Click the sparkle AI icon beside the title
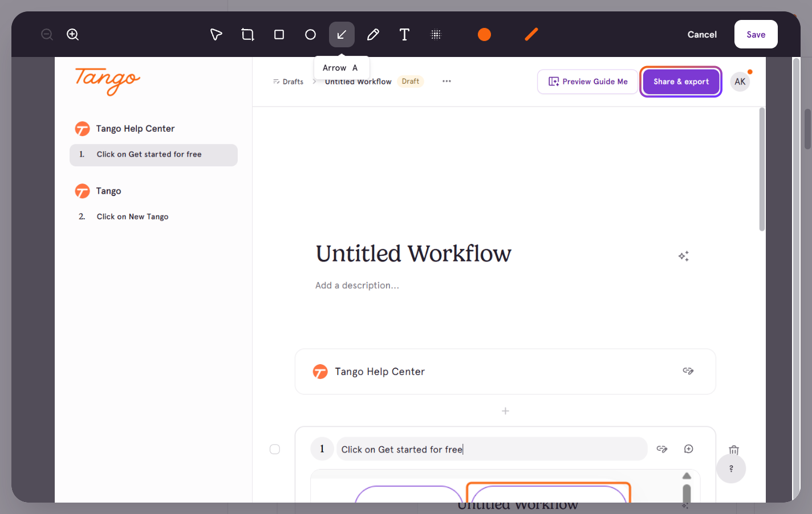Screen dimensions: 812x514 tap(684, 256)
